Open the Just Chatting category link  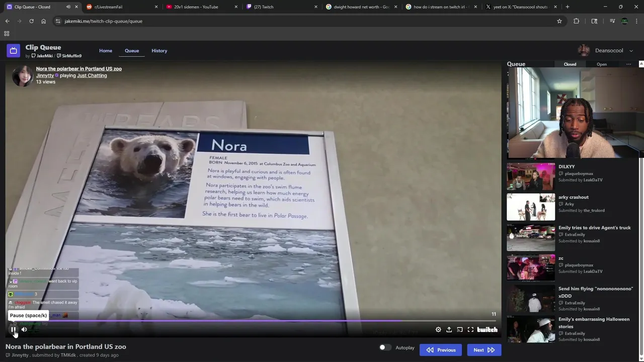coord(92,75)
